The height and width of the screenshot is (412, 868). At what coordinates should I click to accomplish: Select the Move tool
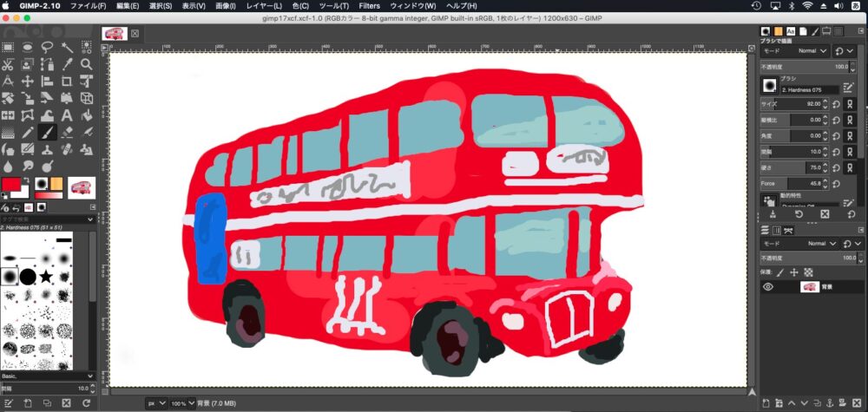tap(27, 82)
